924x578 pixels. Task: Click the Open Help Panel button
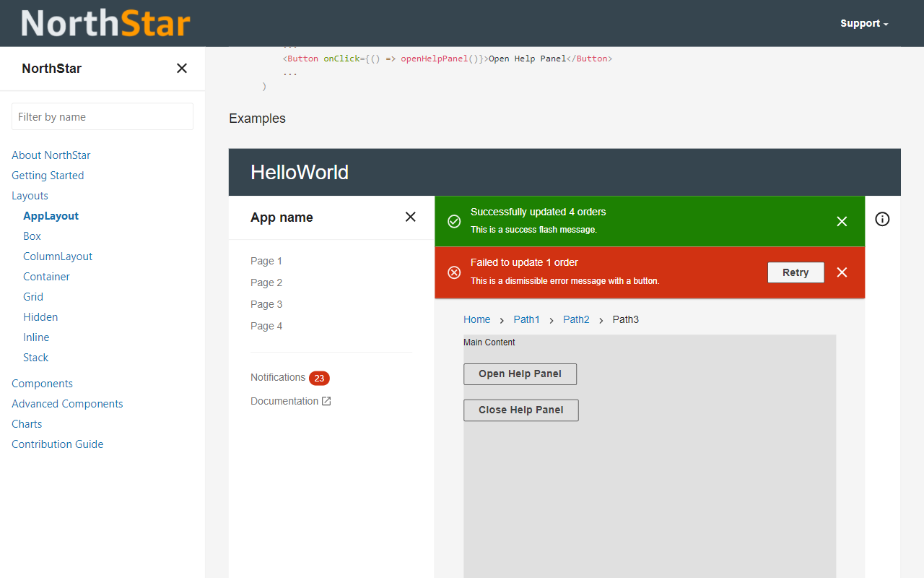click(x=520, y=374)
